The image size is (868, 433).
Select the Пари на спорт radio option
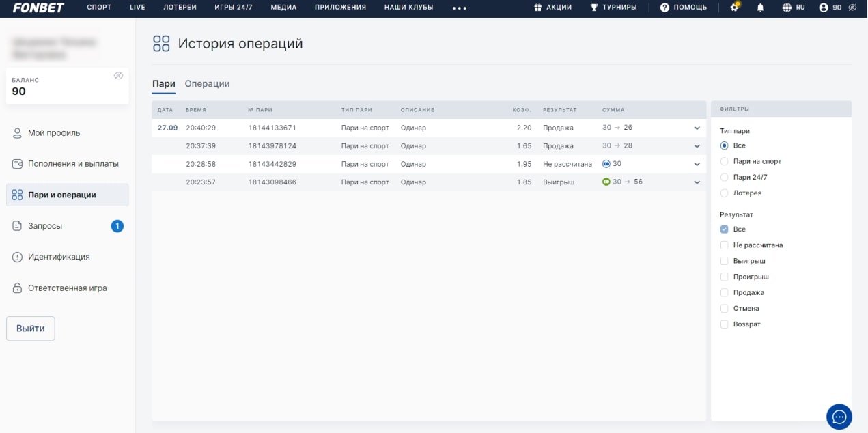(725, 161)
